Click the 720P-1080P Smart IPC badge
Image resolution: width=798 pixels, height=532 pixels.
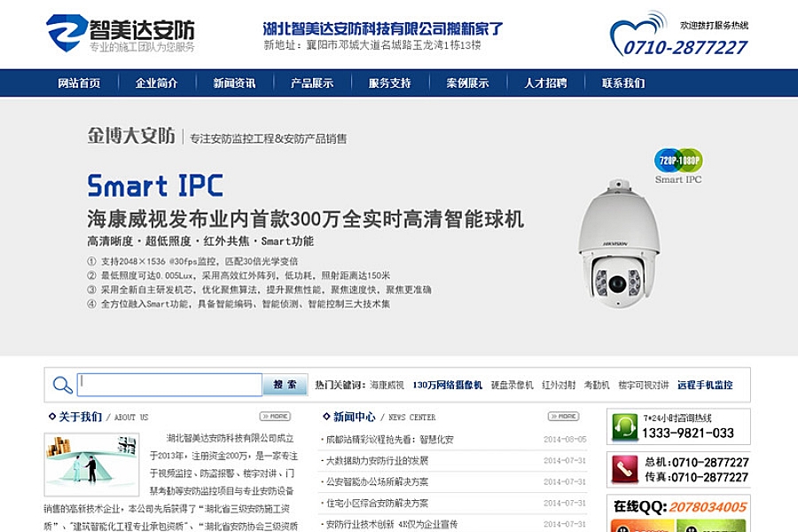click(678, 166)
